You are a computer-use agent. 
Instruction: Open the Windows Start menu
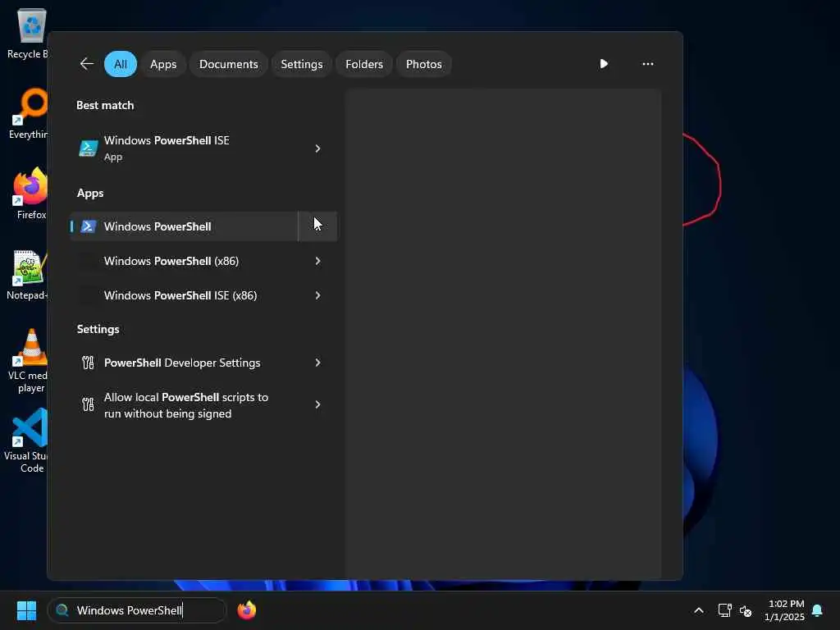click(26, 610)
